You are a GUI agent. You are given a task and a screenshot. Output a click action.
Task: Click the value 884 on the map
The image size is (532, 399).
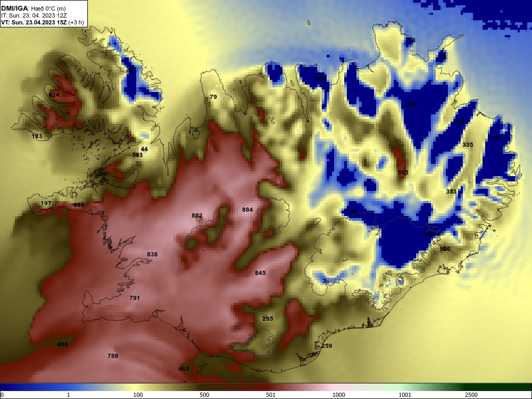point(247,210)
